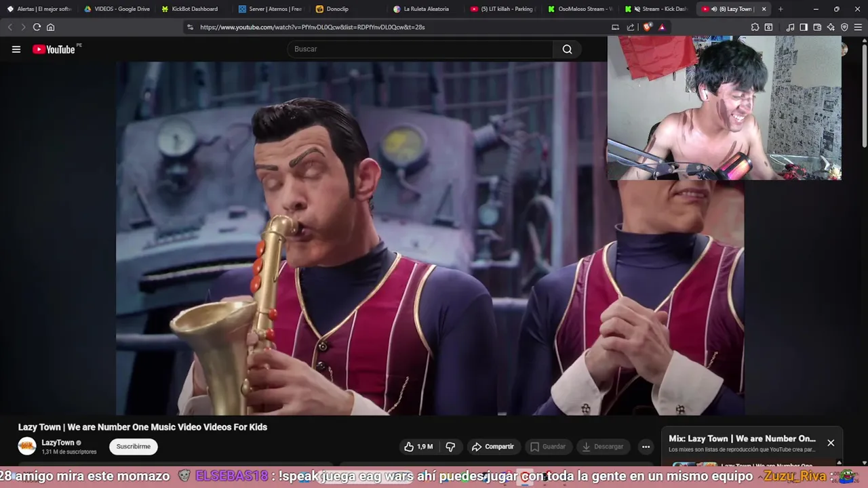This screenshot has height=488, width=868.
Task: Switch to La Ruleta Aleatoria tab
Action: (425, 9)
